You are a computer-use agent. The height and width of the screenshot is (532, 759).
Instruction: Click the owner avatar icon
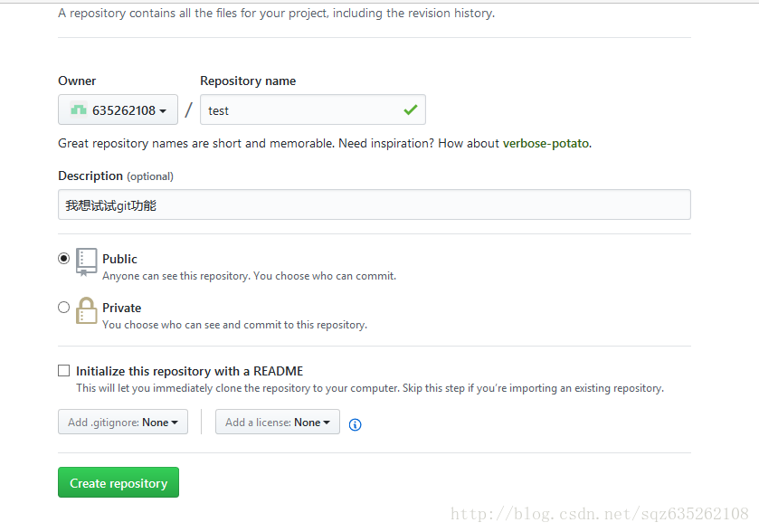click(79, 110)
